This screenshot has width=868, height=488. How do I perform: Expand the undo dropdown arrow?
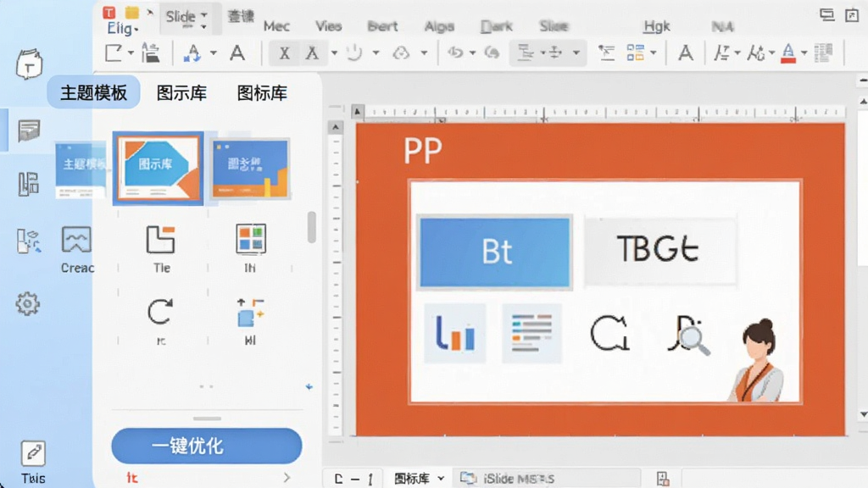coord(472,53)
